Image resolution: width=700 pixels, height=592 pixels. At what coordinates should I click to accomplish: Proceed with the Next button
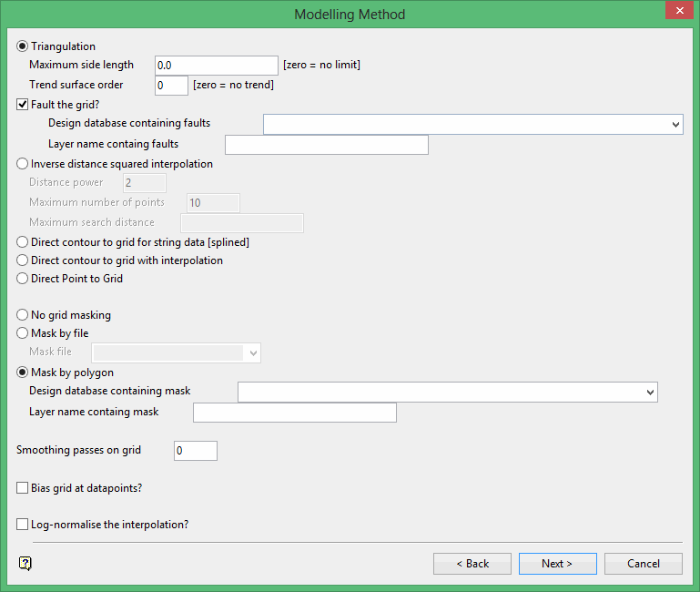pos(558,564)
